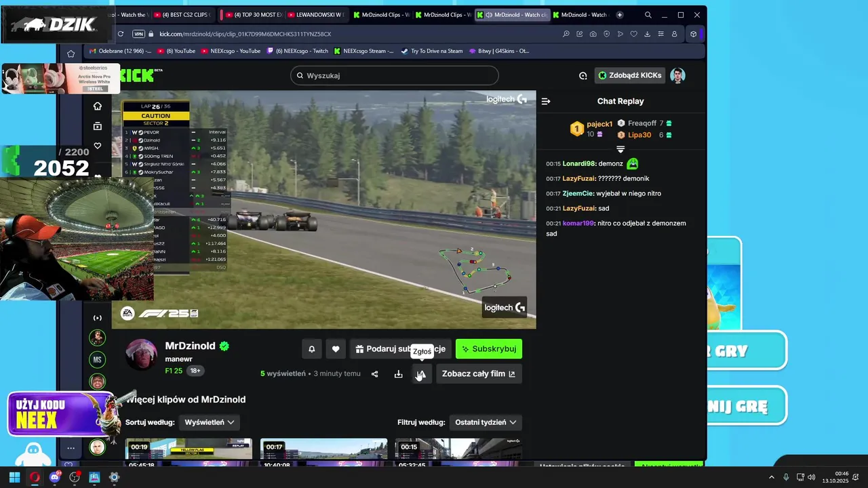868x488 pixels.
Task: Open Discord from the taskbar
Action: click(55, 477)
